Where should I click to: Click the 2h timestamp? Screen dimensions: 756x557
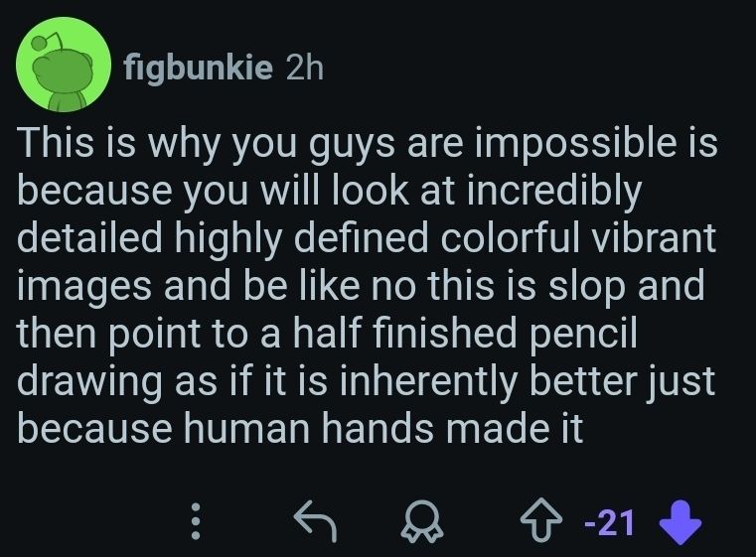[304, 68]
